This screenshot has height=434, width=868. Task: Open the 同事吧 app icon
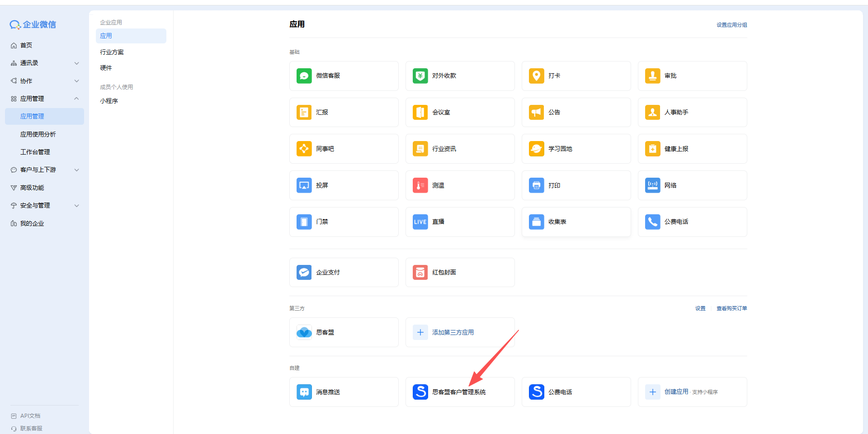(x=304, y=149)
